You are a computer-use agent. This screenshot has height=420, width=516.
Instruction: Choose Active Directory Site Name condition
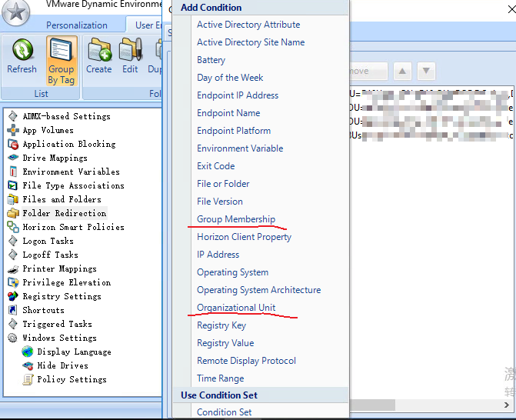(251, 42)
